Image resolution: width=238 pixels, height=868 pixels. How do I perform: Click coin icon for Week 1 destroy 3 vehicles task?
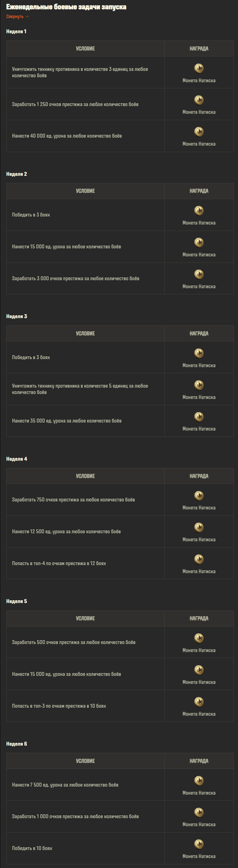click(x=199, y=68)
